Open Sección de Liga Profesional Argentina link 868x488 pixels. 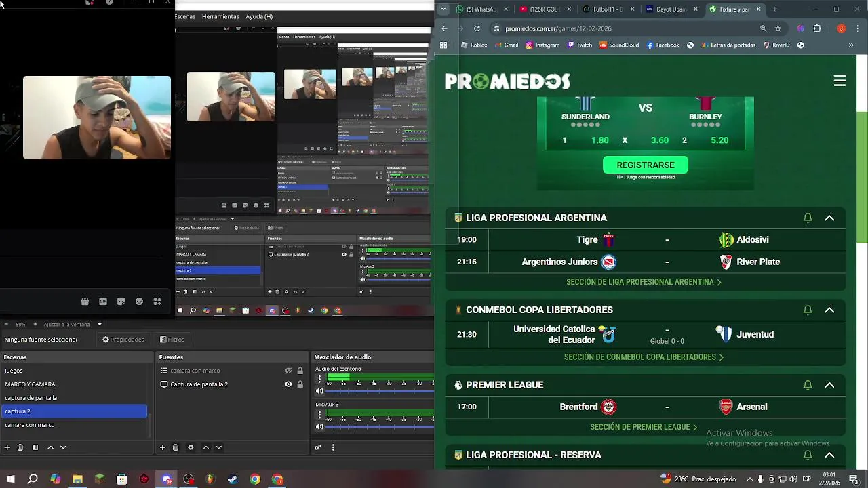click(644, 282)
